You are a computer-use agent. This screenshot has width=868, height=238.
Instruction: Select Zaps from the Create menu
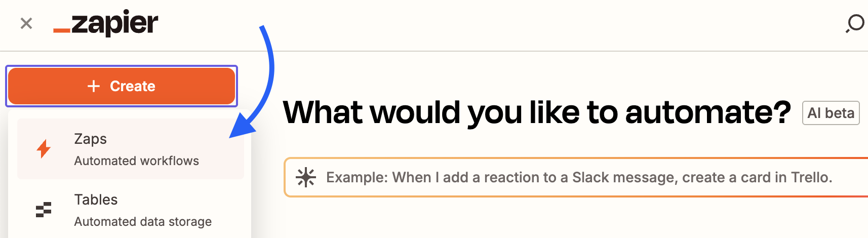click(131, 149)
